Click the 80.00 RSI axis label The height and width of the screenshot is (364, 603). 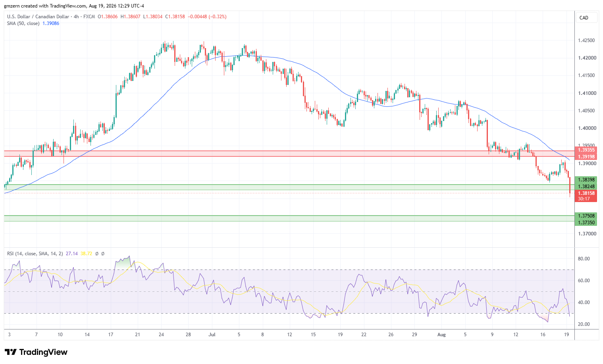tap(584, 259)
